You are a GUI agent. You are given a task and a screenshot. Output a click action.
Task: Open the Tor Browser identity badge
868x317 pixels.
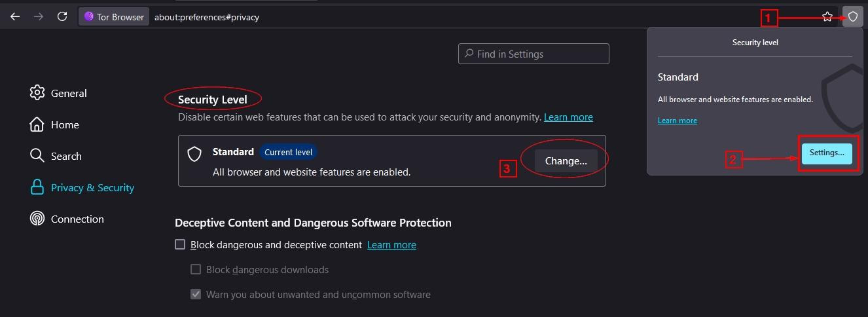[114, 17]
